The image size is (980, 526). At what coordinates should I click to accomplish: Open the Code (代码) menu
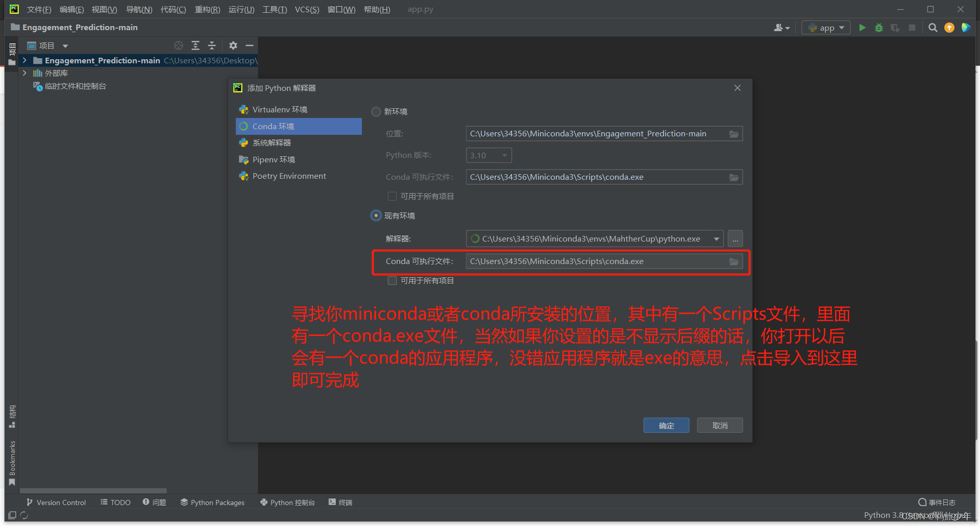click(173, 9)
